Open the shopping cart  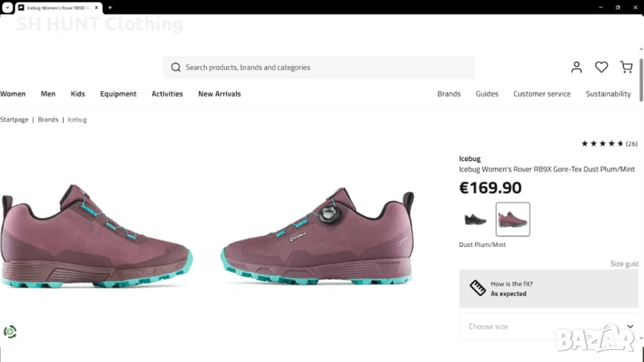(x=626, y=68)
